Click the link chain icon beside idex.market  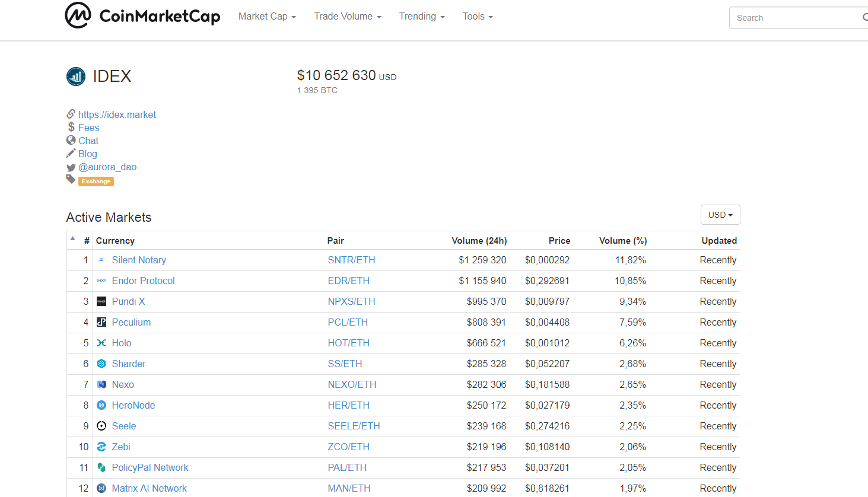click(x=71, y=114)
